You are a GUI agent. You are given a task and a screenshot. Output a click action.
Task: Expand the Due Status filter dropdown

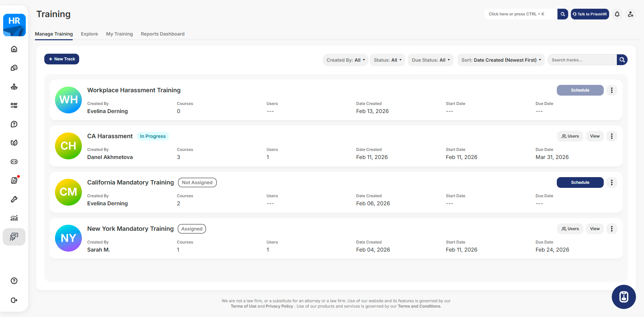[430, 60]
